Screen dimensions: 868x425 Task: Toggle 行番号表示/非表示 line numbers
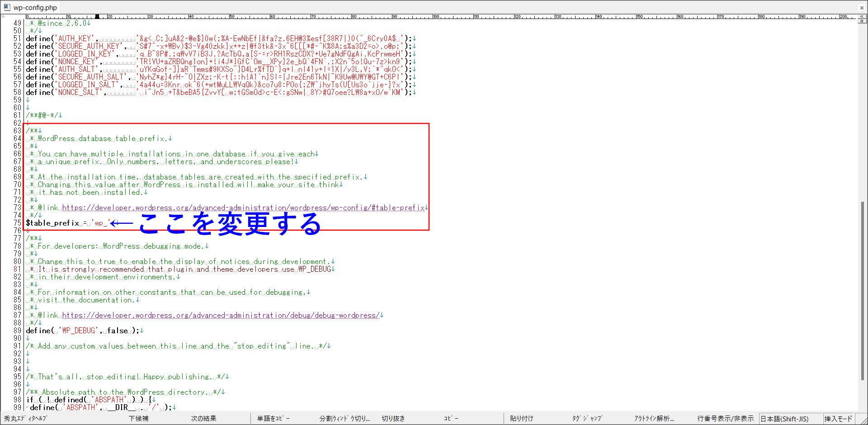[x=725, y=419]
